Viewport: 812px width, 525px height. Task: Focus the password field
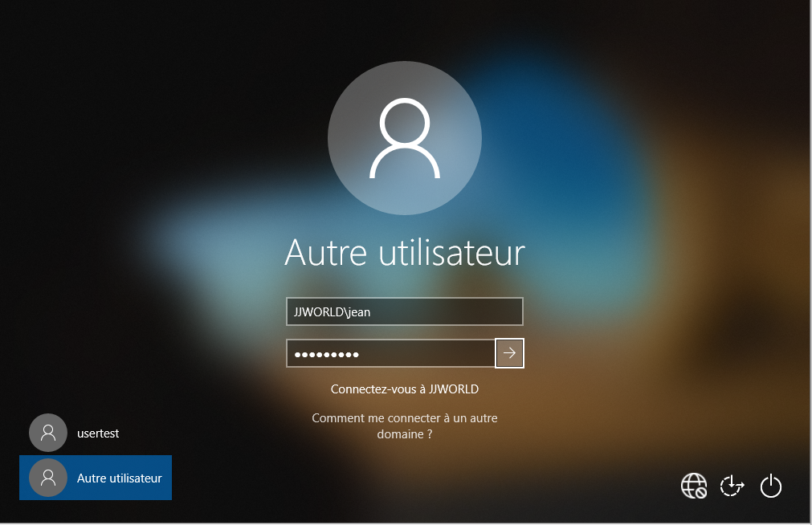[391, 354]
